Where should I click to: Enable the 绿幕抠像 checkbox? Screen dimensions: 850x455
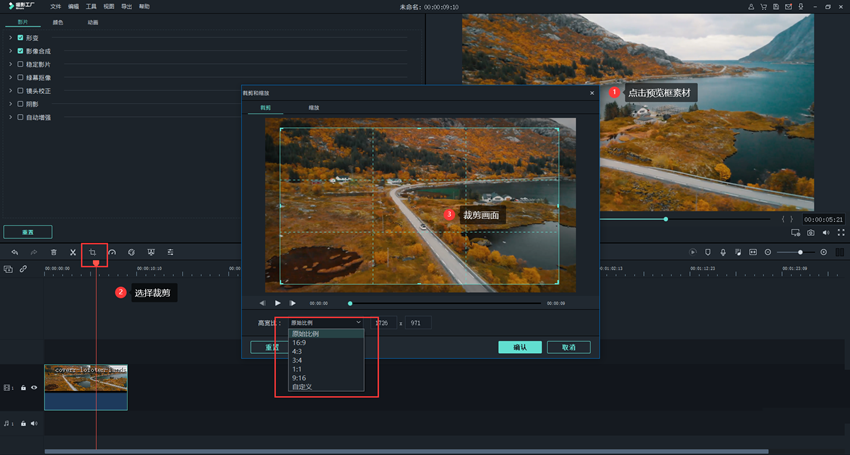20,78
